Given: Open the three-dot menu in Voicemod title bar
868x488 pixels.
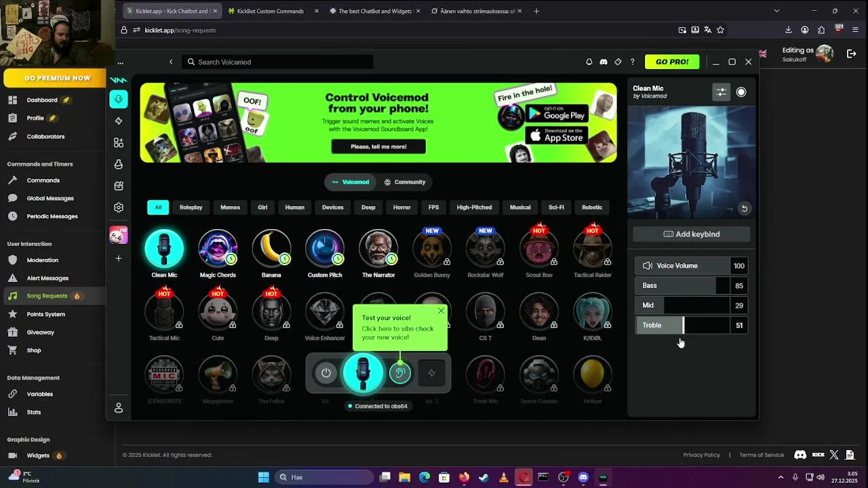Looking at the screenshot, I should coord(121,63).
